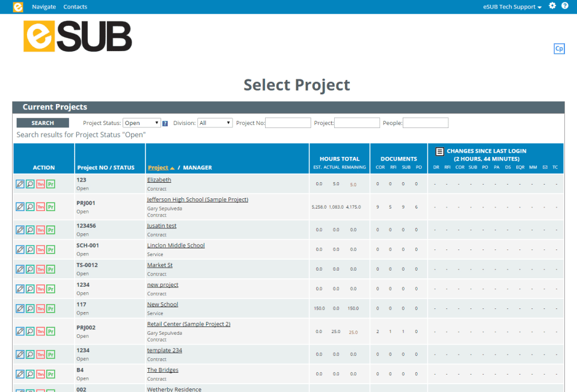Click the SEARCH button
Image resolution: width=577 pixels, height=392 pixels.
(43, 123)
